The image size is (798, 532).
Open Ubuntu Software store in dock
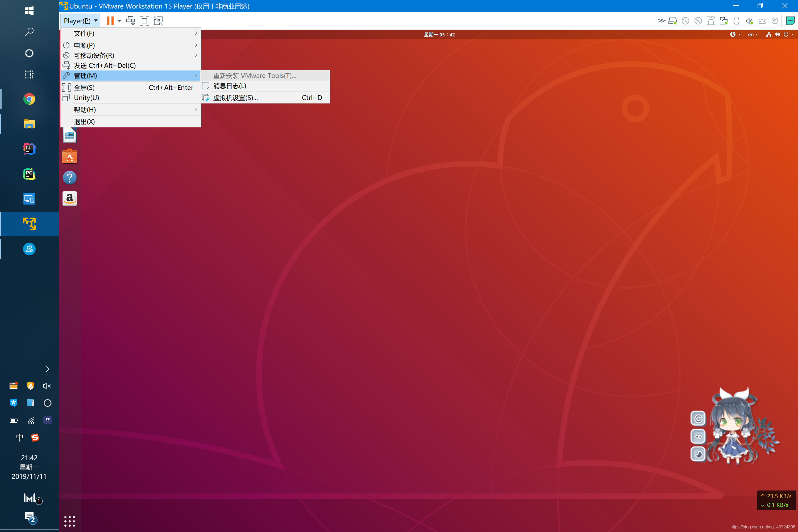point(69,156)
